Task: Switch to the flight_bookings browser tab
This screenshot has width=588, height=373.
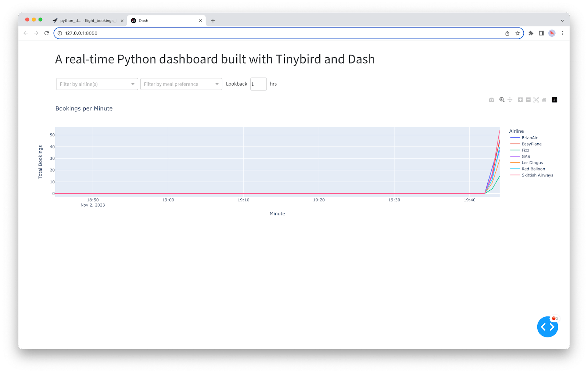Action: [87, 21]
